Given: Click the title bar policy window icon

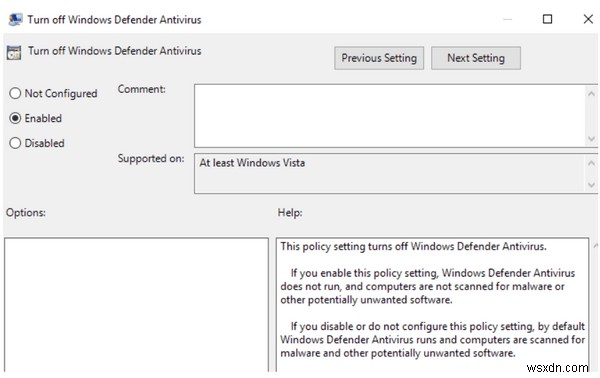Looking at the screenshot, I should (15, 20).
